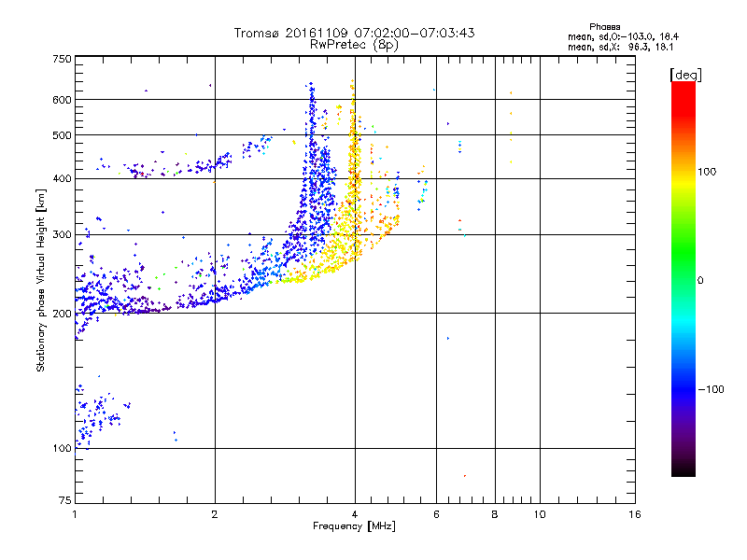Click the mean sd X statistics line
This screenshot has height=560, width=747.
click(620, 47)
